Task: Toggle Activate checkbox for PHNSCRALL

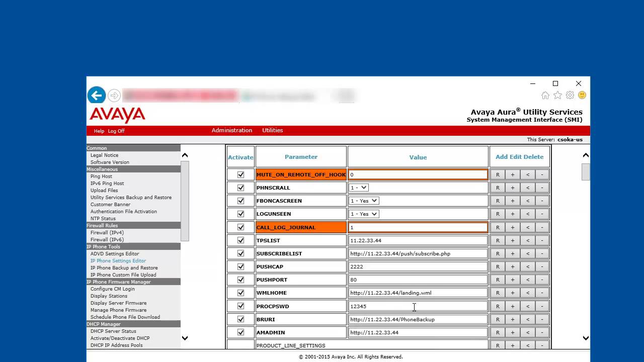Action: click(x=240, y=188)
